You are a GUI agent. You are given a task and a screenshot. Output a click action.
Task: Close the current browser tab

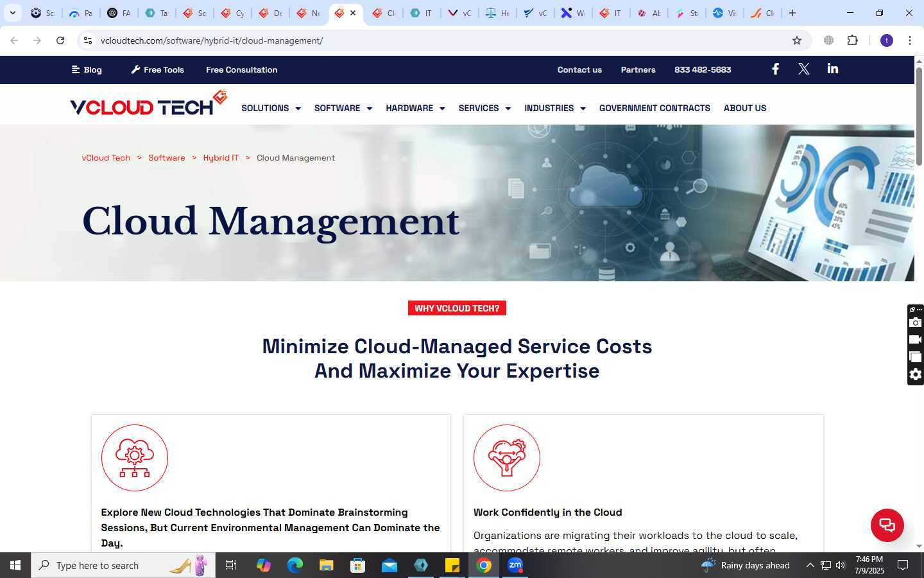[353, 13]
